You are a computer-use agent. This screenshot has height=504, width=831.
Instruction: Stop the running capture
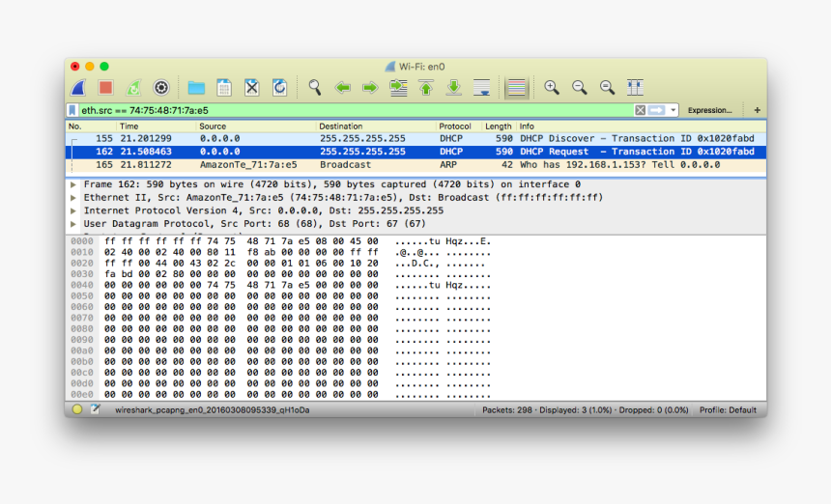point(106,87)
